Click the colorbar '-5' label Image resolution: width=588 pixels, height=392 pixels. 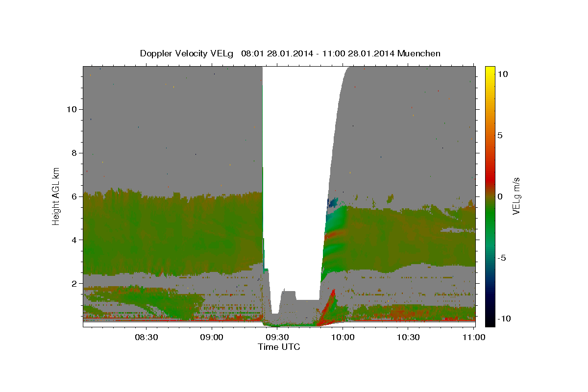tap(501, 257)
